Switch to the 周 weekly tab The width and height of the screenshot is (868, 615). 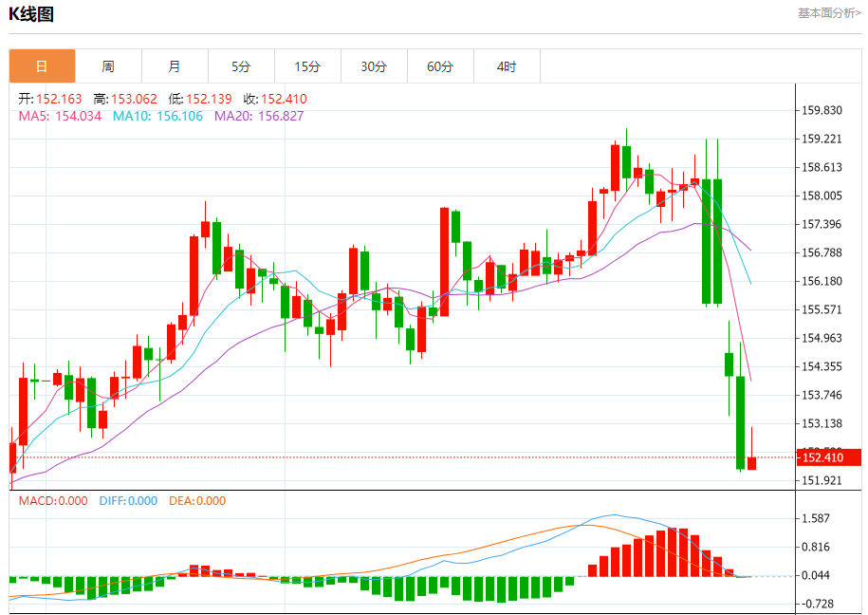tap(108, 66)
